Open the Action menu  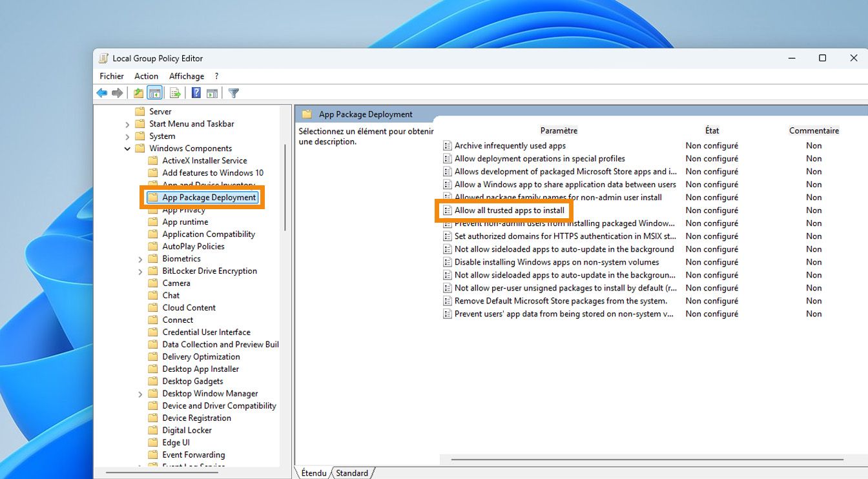point(147,76)
